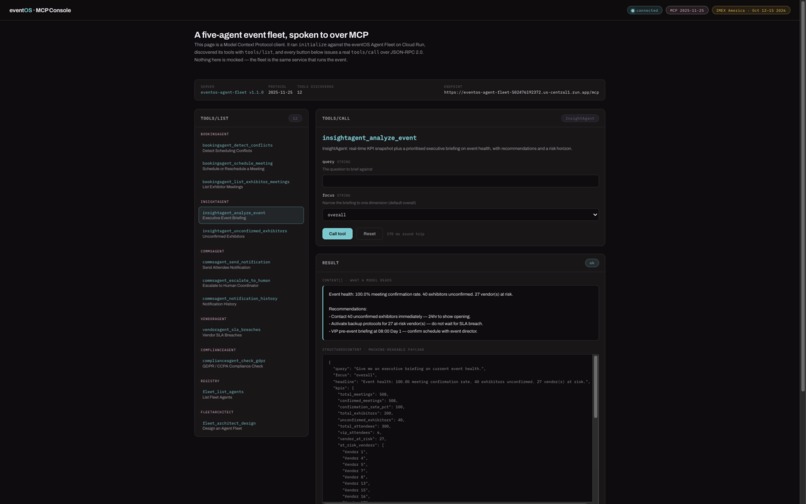Open the focus dropdown showing overall
This screenshot has height=504, width=806.
point(460,214)
